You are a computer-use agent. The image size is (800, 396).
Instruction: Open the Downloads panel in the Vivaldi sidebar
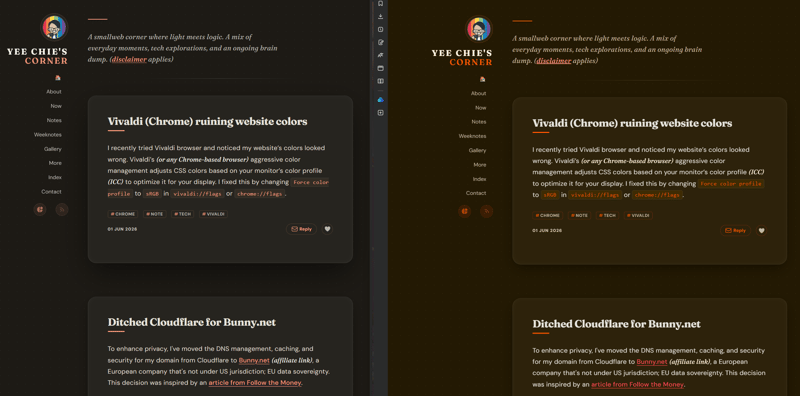[381, 16]
